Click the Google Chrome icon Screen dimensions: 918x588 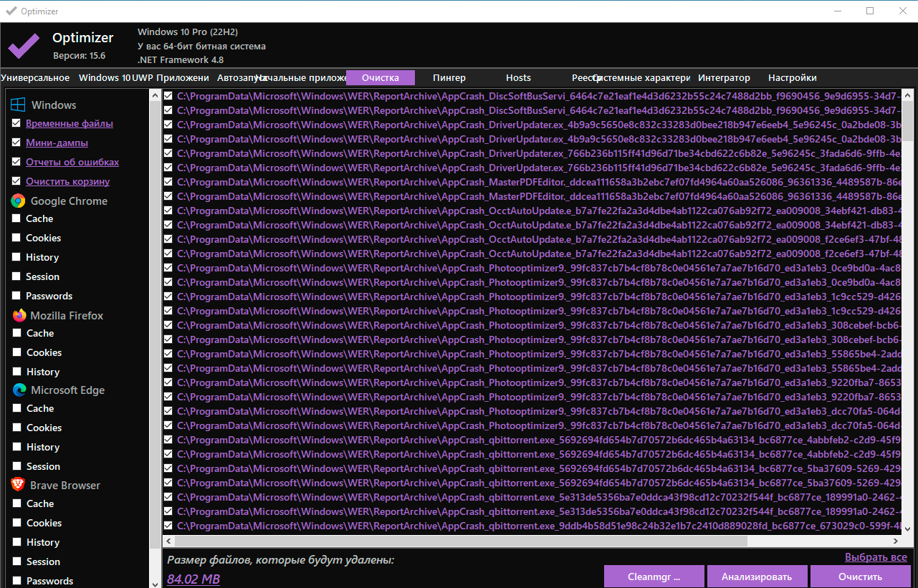coord(18,201)
